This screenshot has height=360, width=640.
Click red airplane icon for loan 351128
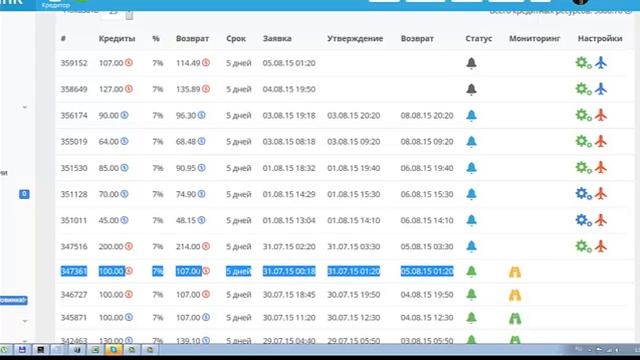601,194
